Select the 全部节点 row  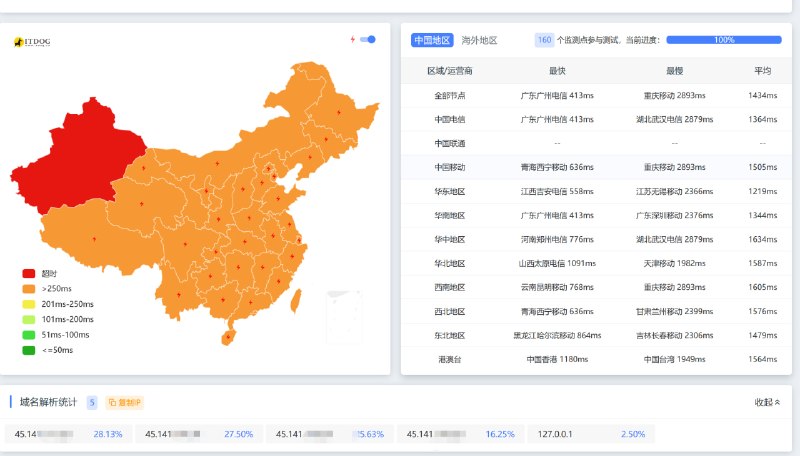pos(596,95)
